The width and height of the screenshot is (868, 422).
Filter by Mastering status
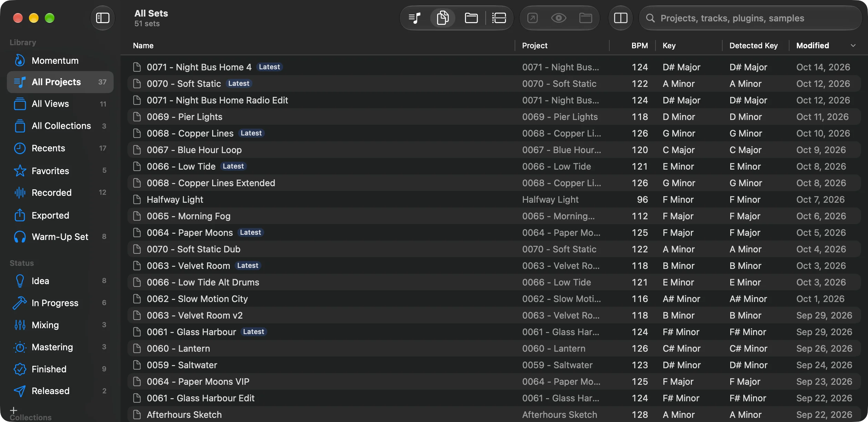pyautogui.click(x=60, y=347)
